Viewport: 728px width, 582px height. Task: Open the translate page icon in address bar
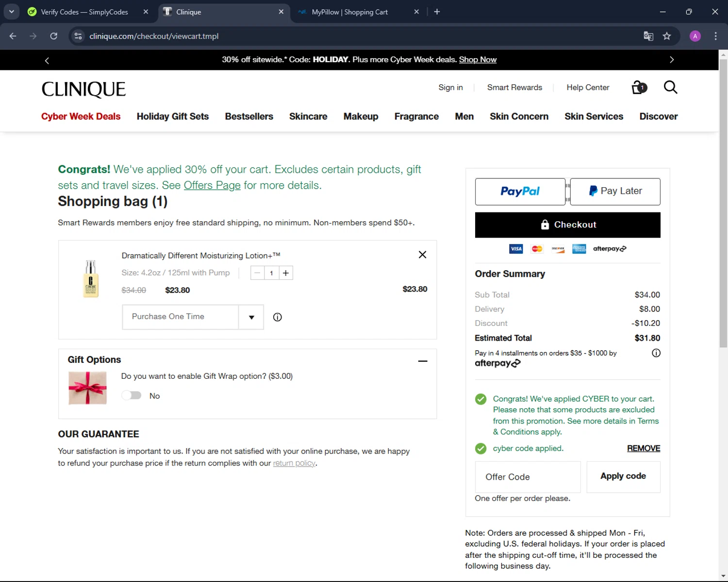point(648,36)
